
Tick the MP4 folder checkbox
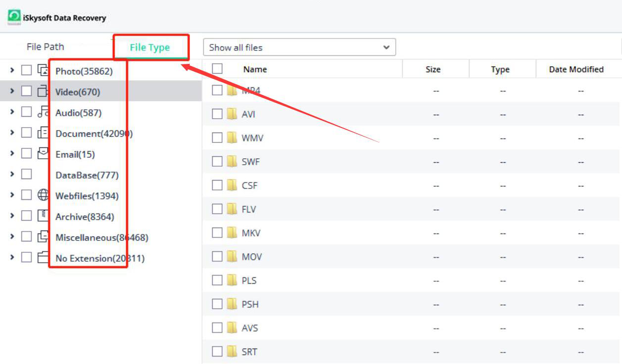[x=217, y=91]
